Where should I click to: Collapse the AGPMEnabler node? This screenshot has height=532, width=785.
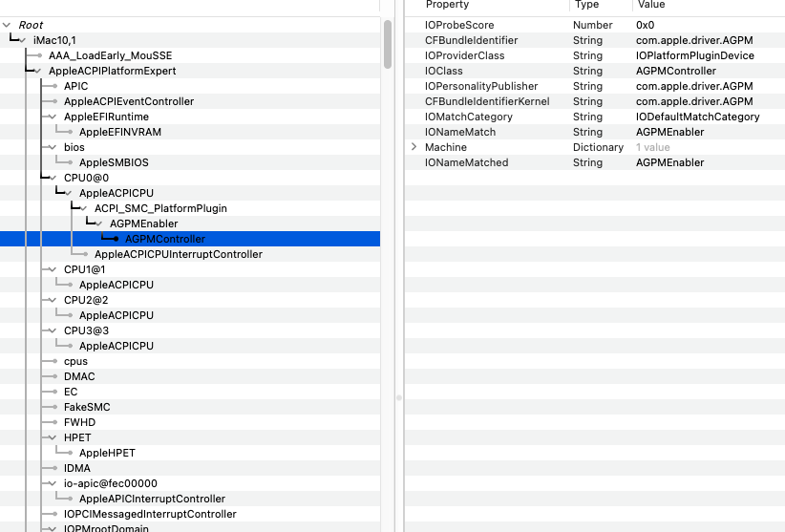98,223
